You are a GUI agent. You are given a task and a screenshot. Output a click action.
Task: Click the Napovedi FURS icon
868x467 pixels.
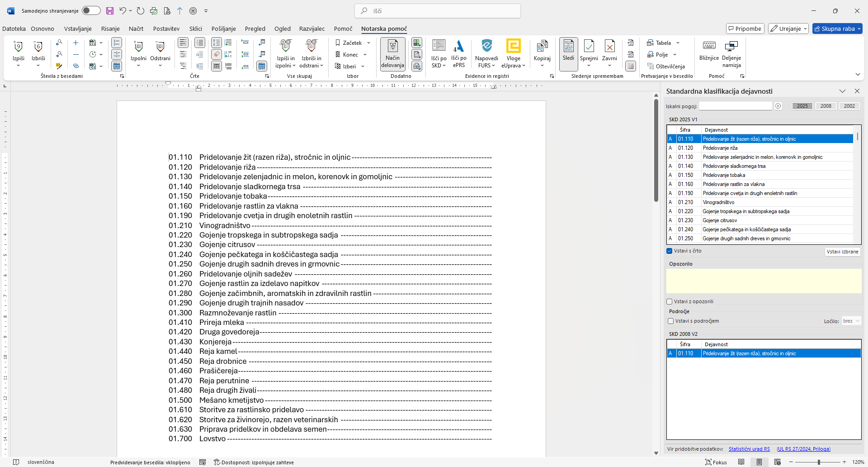click(486, 47)
